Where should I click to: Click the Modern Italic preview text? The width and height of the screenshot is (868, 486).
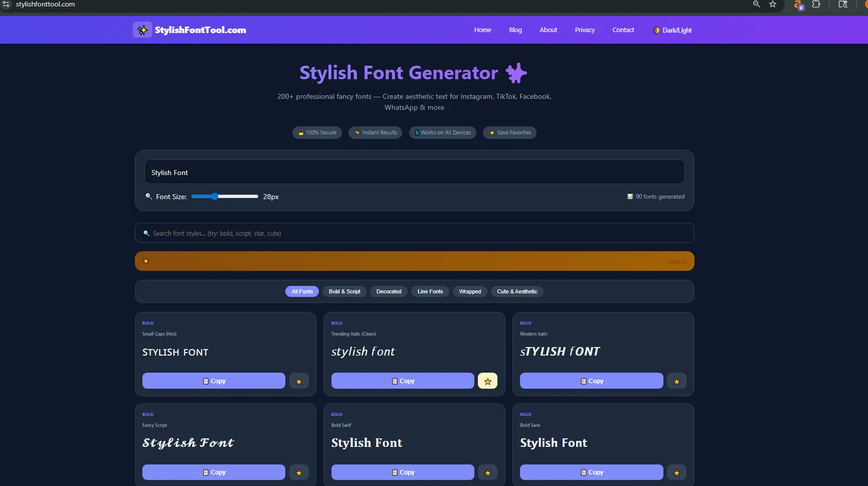point(560,352)
